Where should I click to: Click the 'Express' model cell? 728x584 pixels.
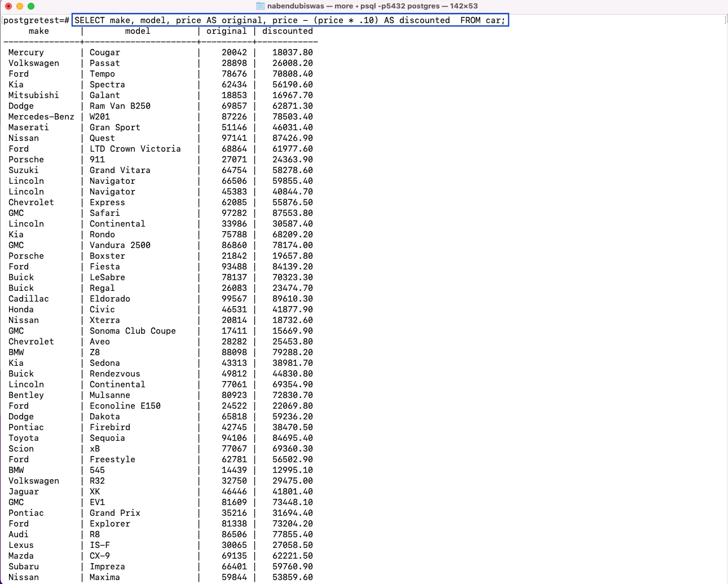click(107, 202)
